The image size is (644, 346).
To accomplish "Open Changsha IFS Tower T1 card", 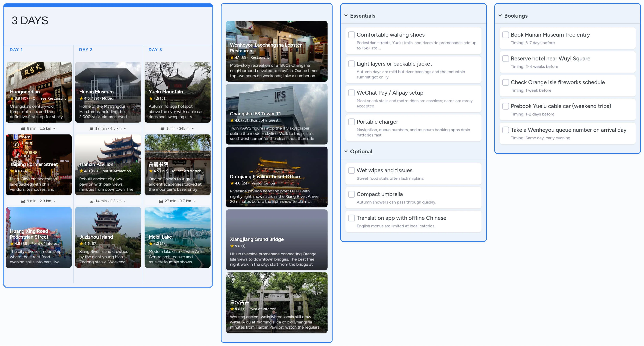I will [276, 114].
